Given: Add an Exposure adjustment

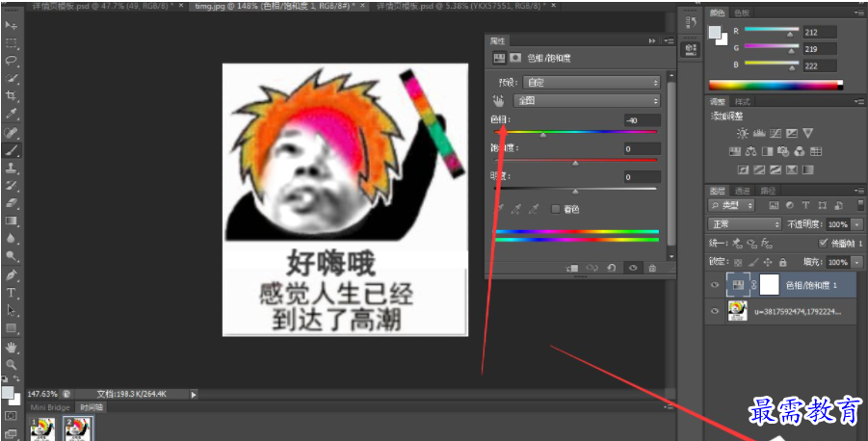Looking at the screenshot, I should pyautogui.click(x=792, y=133).
